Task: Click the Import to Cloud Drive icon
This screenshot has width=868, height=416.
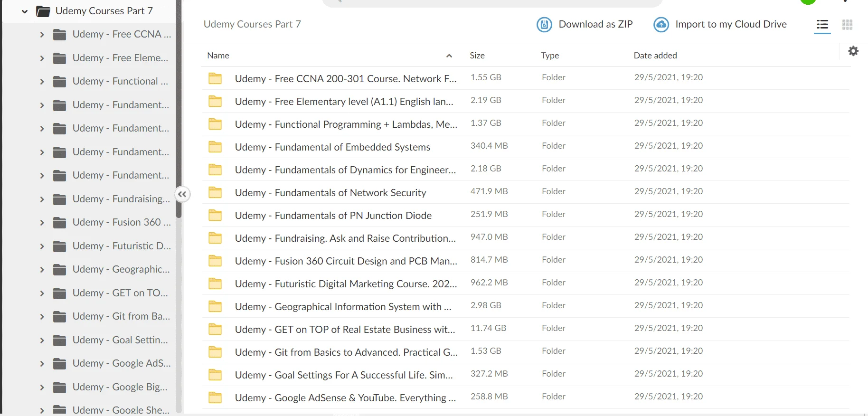Action: click(x=661, y=24)
